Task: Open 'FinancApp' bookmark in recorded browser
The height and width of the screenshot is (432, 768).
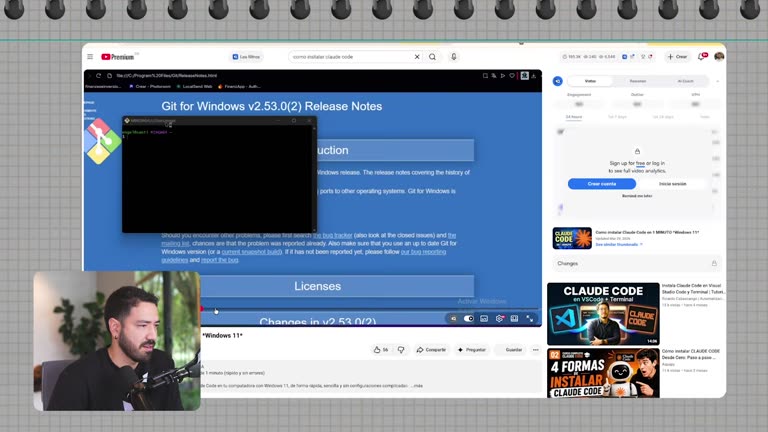Action: point(239,87)
